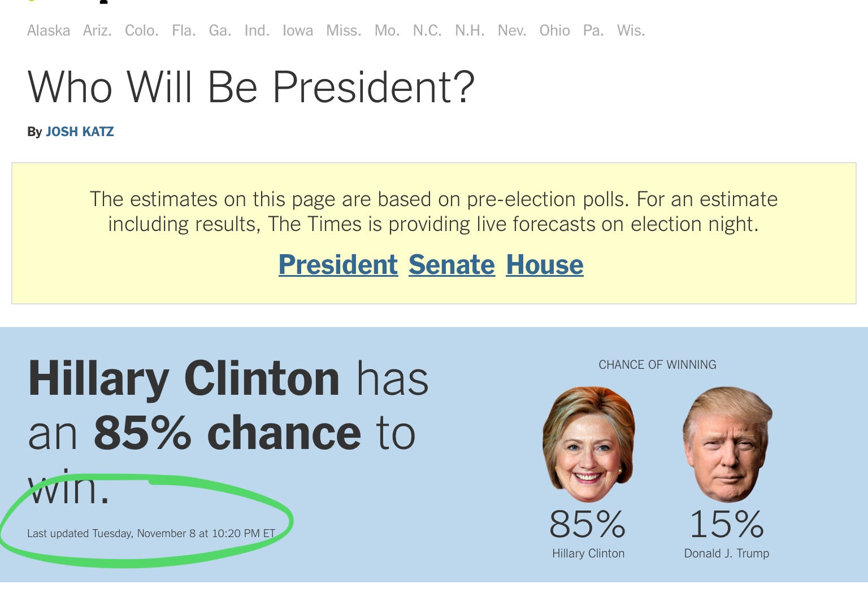Open the N.H. state link
868x606 pixels.
470,30
